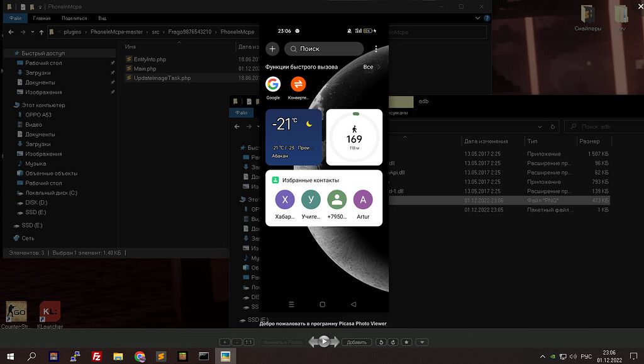The height and width of the screenshot is (364, 644).
Task: Zoom in with the plus button
Action: [x=225, y=342]
